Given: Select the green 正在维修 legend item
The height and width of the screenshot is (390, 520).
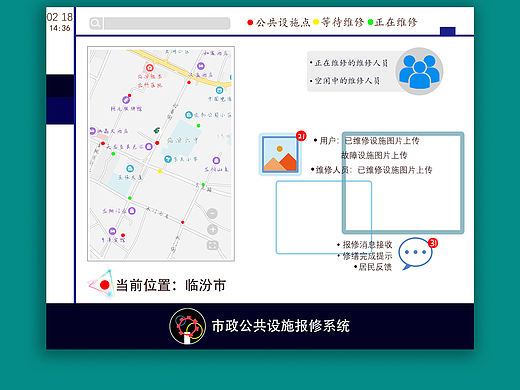Looking at the screenshot, I should point(392,22).
